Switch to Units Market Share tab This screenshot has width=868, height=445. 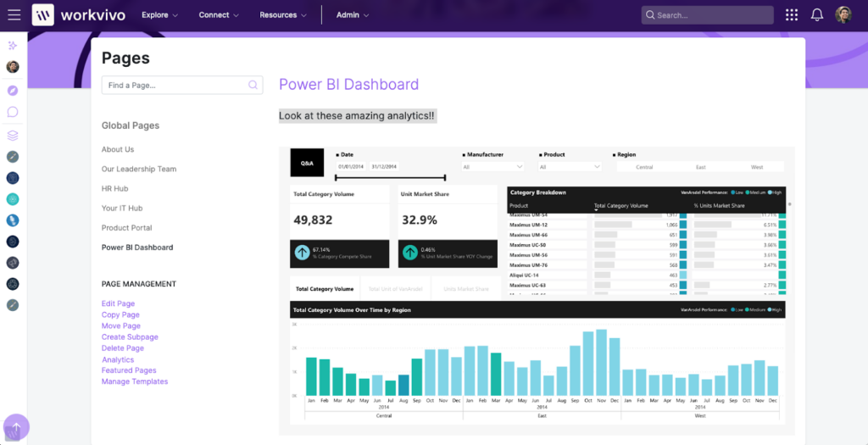tap(466, 289)
